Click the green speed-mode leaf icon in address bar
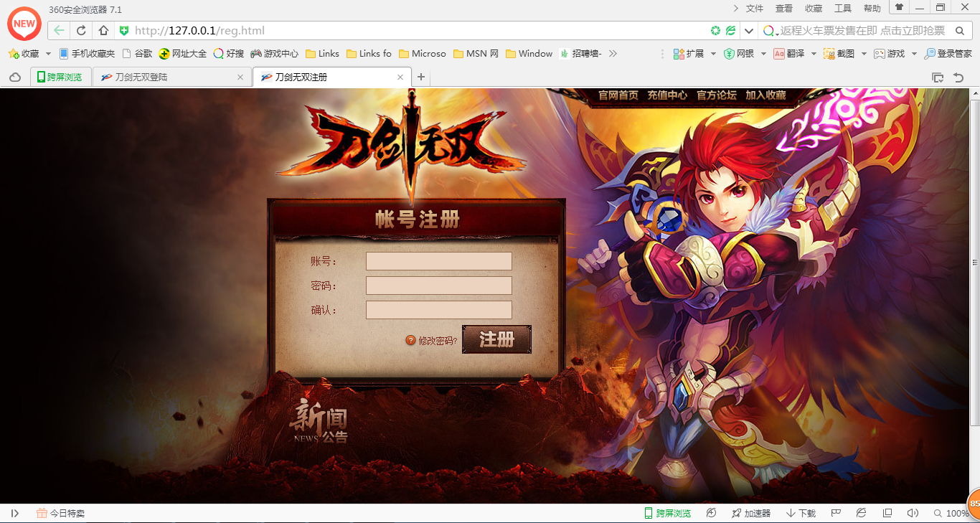 pos(730,31)
